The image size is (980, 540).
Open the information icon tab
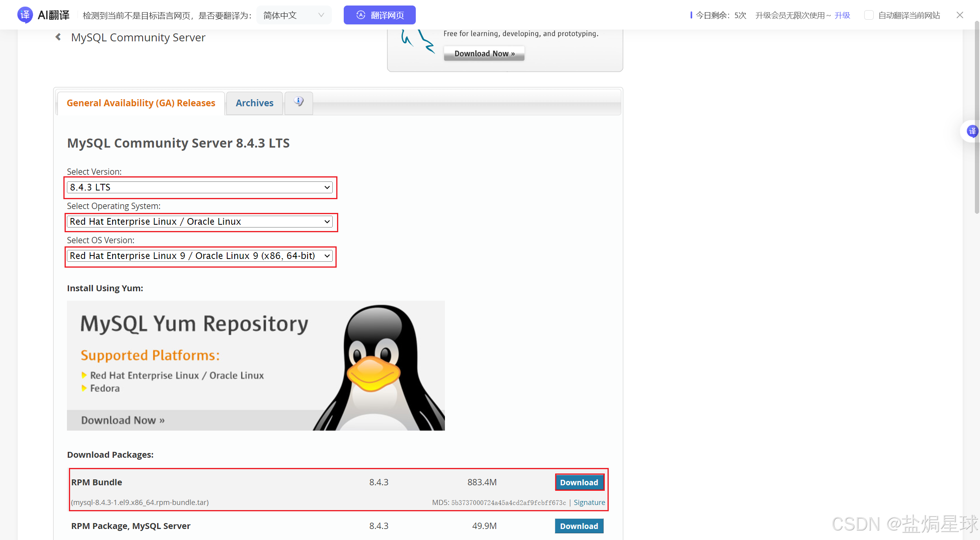click(299, 102)
